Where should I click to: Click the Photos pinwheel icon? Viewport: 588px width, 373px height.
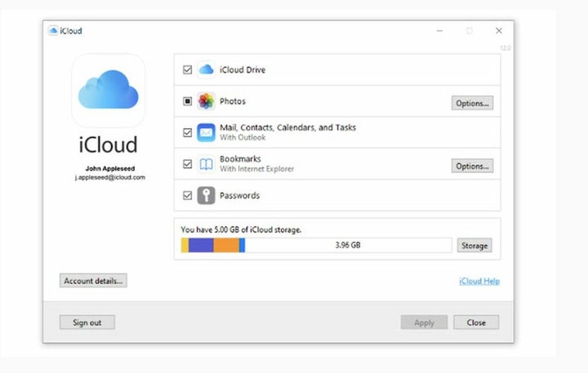[206, 102]
